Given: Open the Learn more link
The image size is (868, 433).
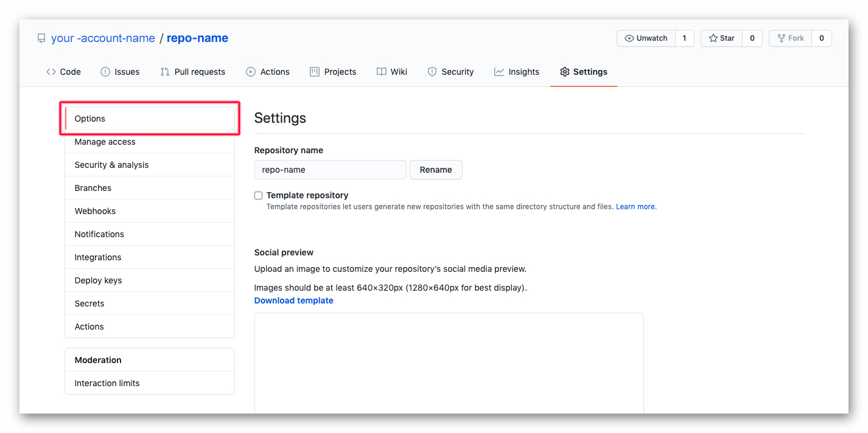Looking at the screenshot, I should pyautogui.click(x=635, y=207).
